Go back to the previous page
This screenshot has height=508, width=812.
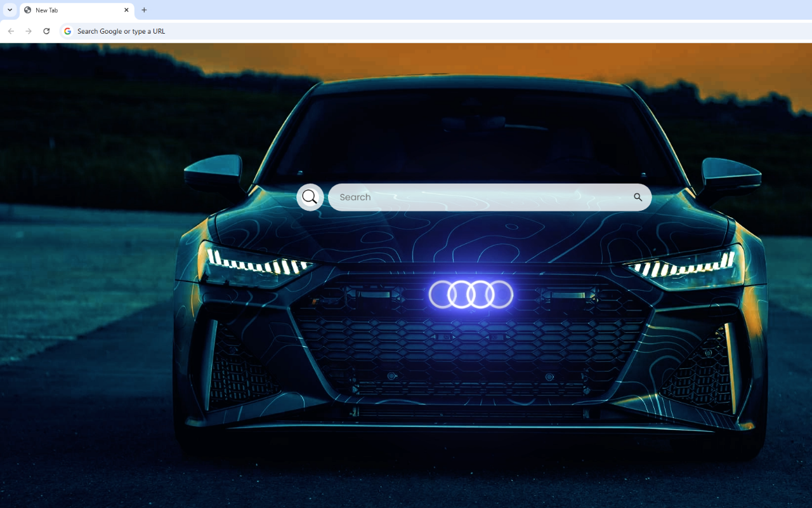[x=11, y=31]
